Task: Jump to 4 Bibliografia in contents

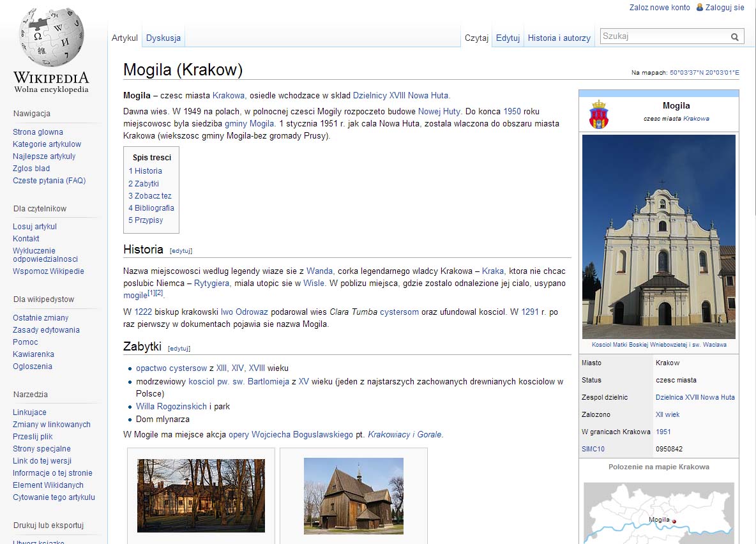Action: (151, 208)
